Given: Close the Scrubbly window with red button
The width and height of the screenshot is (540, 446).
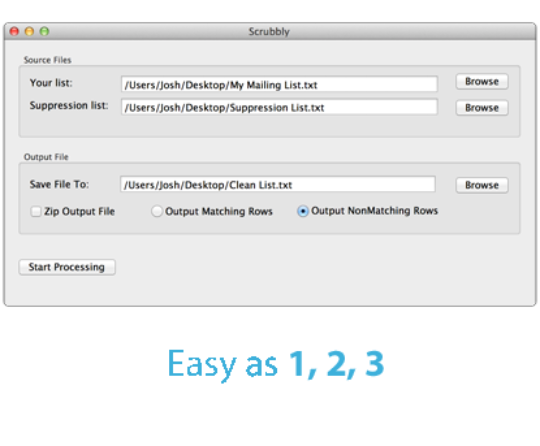Looking at the screenshot, I should (x=14, y=31).
